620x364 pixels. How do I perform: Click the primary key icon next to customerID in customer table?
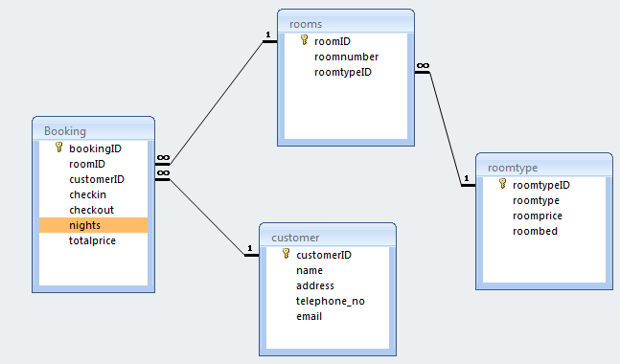click(287, 254)
